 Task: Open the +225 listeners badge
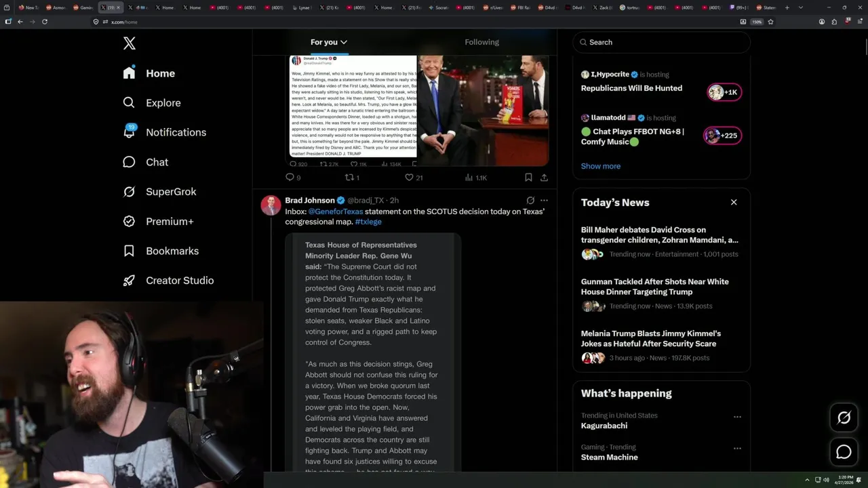[x=722, y=136]
